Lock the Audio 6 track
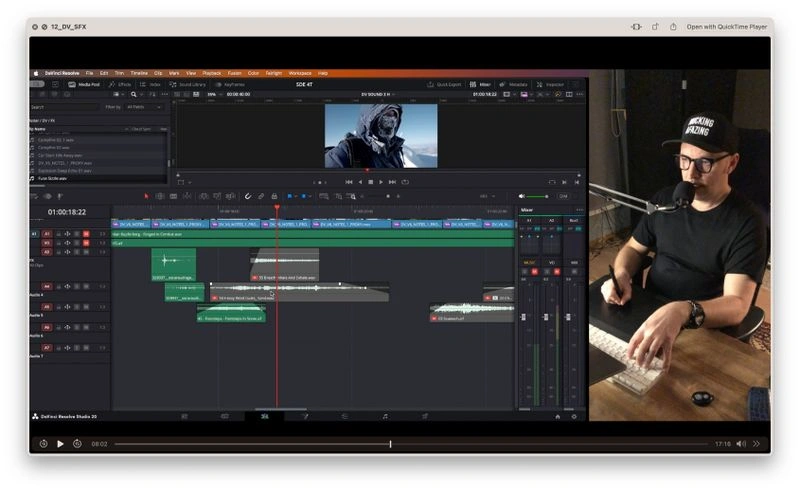Viewport: 800px width, 491px height. (x=58, y=328)
